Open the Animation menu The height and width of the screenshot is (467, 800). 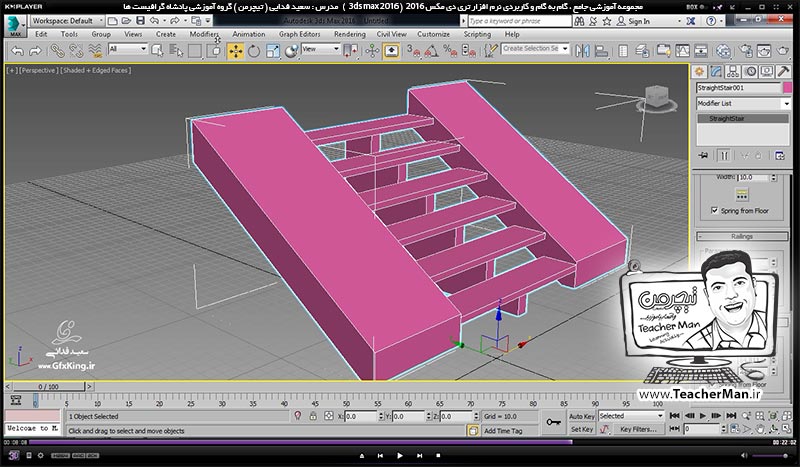pos(248,34)
